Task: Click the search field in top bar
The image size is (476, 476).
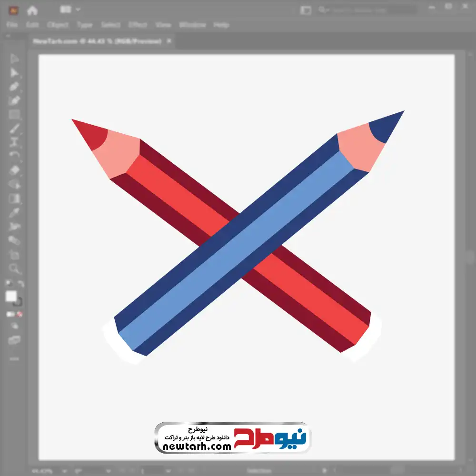Action: (x=367, y=10)
